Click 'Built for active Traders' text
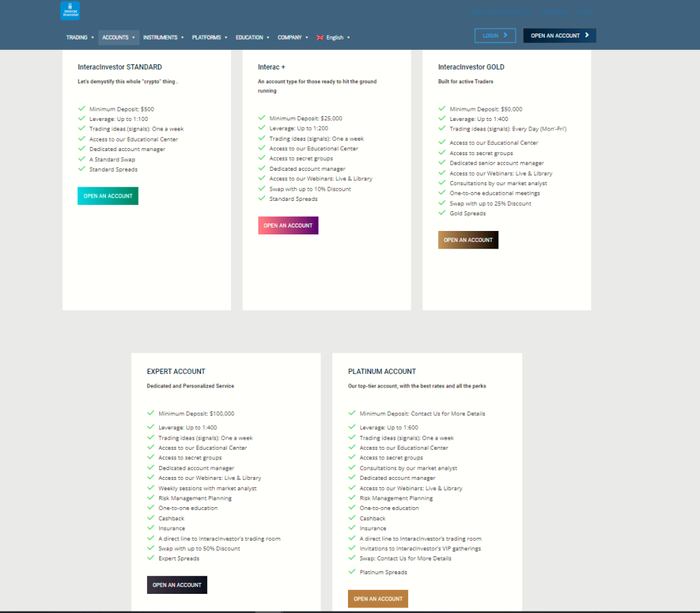This screenshot has width=700, height=613. tap(466, 81)
